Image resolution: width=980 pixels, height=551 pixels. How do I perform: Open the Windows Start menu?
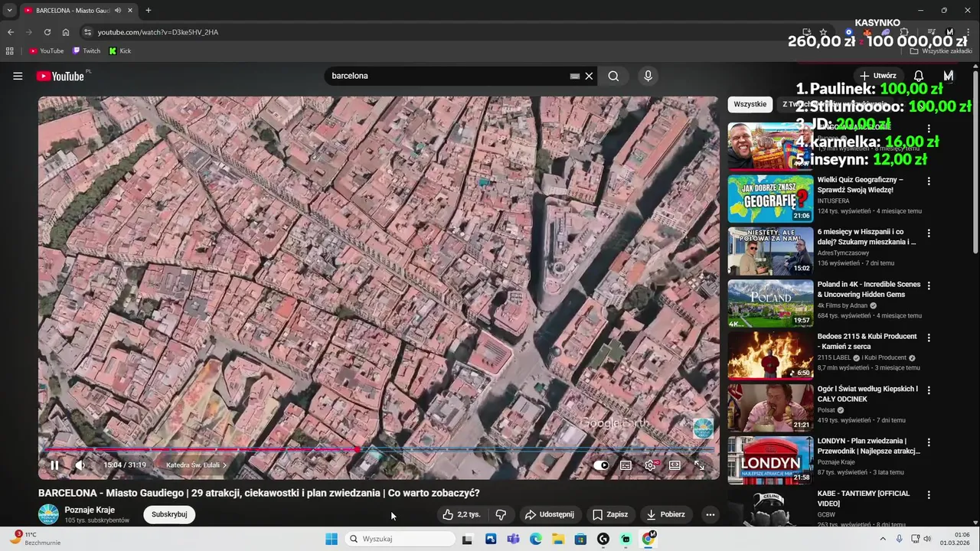pyautogui.click(x=332, y=539)
